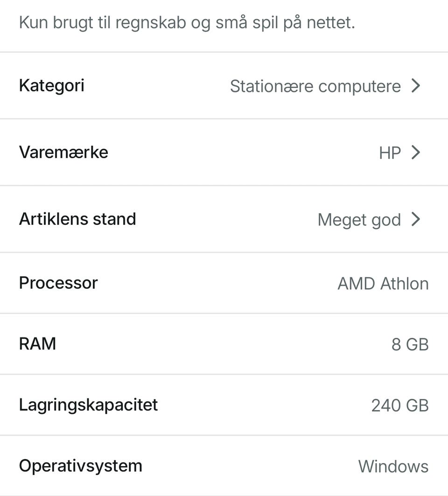Image resolution: width=448 pixels, height=496 pixels.
Task: Tap the arrow icon beside HP
Action: [x=416, y=153]
